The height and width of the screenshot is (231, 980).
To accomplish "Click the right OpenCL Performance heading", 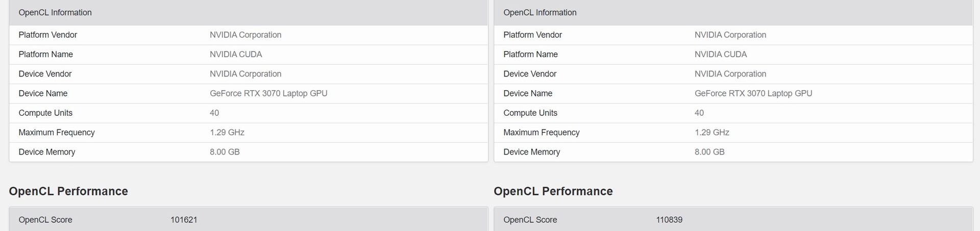I will click(x=553, y=191).
